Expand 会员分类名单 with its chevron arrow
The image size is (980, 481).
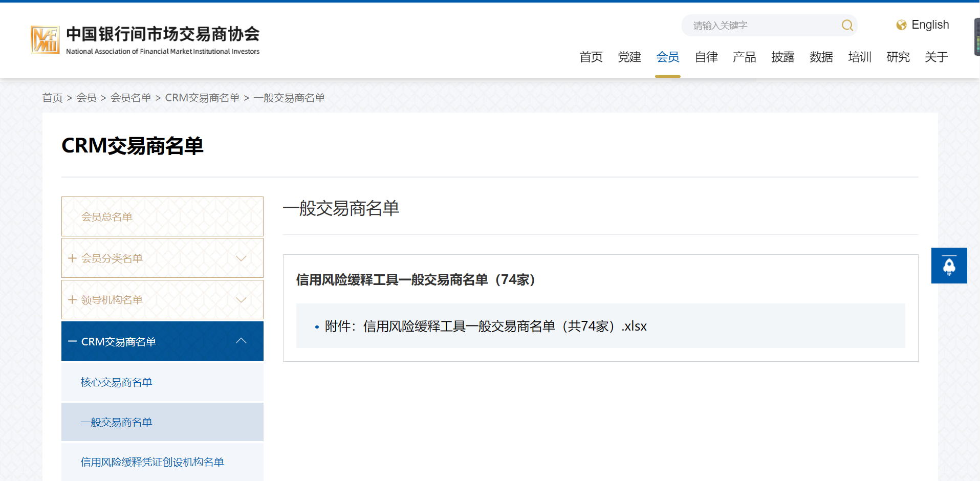[x=241, y=258]
